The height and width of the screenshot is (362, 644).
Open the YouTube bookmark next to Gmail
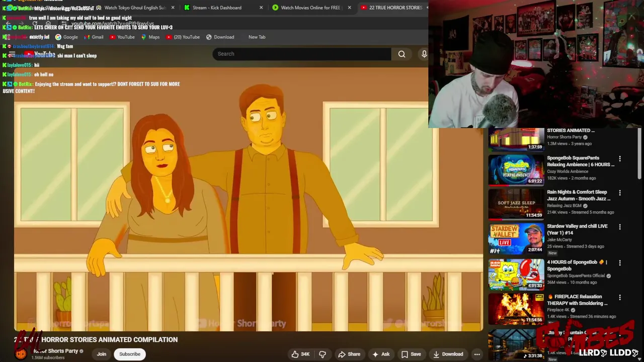click(x=122, y=37)
